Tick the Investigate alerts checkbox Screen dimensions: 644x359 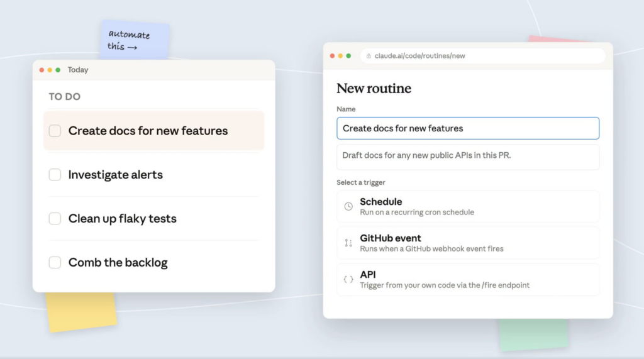click(x=55, y=175)
